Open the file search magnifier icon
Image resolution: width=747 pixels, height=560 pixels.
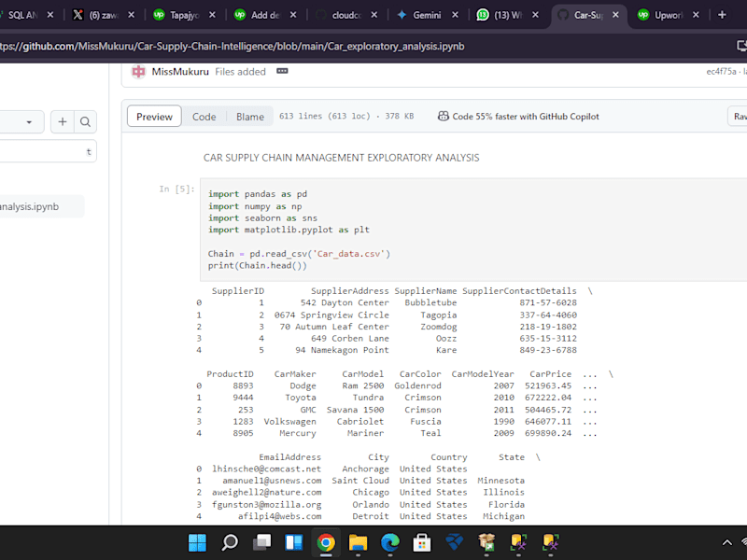point(85,122)
